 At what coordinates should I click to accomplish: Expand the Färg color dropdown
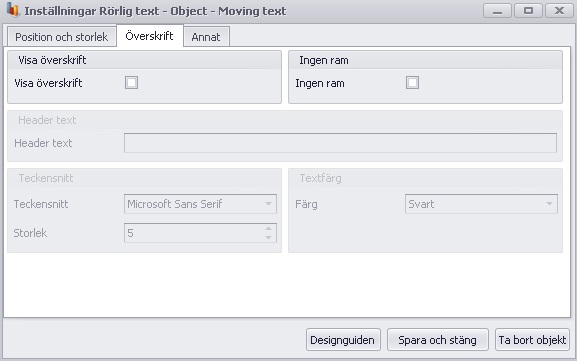(481, 204)
